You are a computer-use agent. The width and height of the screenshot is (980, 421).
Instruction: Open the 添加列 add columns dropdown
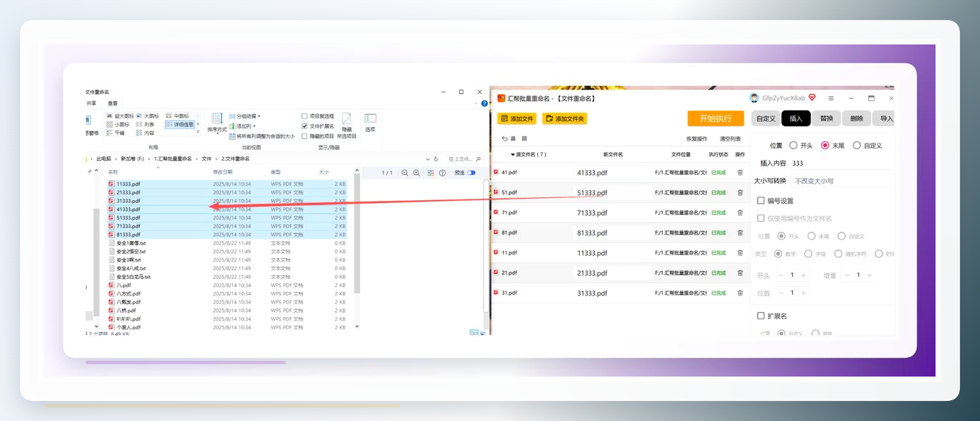(x=242, y=126)
